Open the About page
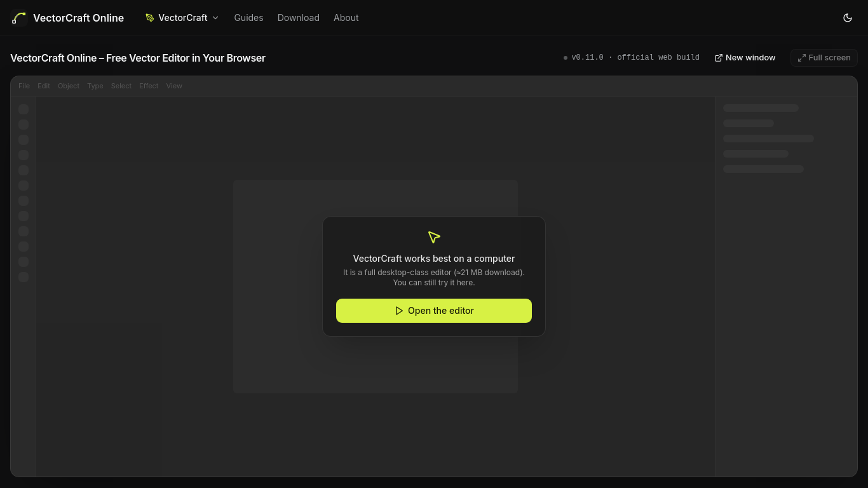Screen dimensions: 868x488 [346, 18]
